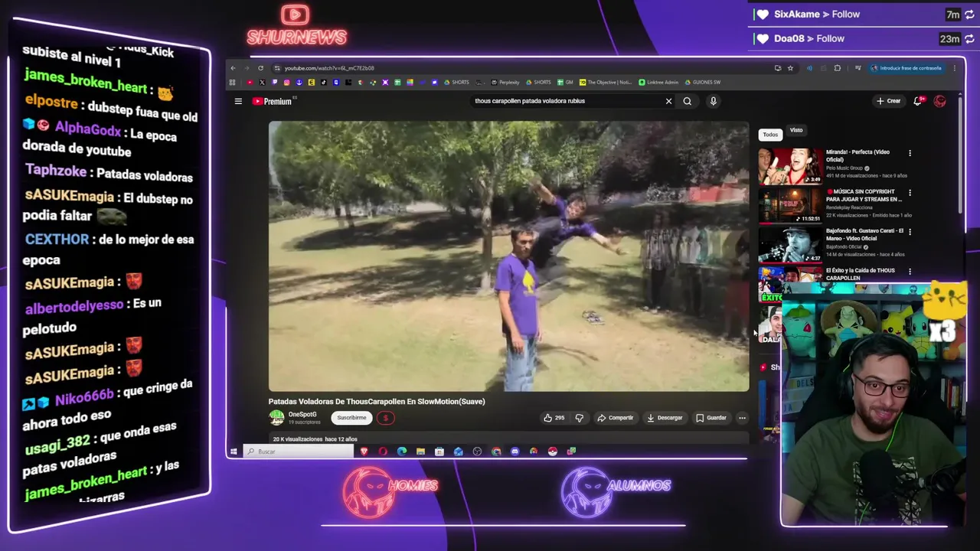Open OBS Studio in taskbar
Image resolution: width=980 pixels, height=551 pixels.
coord(477,452)
